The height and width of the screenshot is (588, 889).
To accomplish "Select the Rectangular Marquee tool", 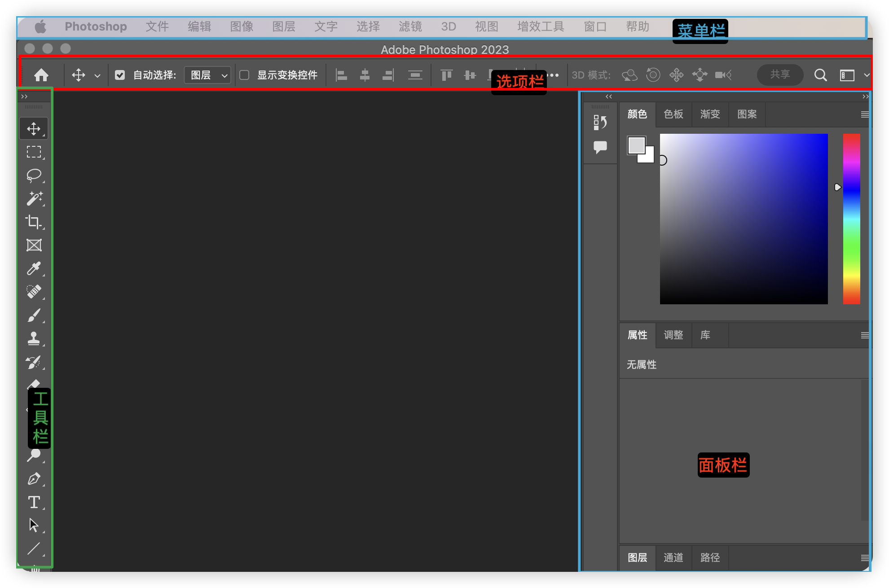I will coord(34,152).
